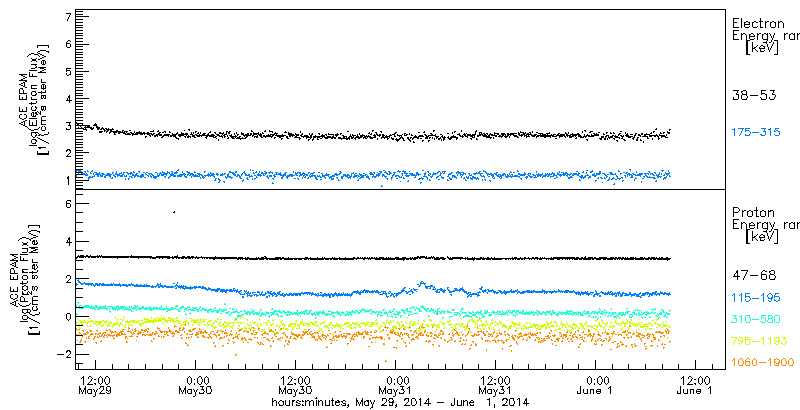
Task: Click tick label -2 on proton panel
Action: pyautogui.click(x=66, y=354)
